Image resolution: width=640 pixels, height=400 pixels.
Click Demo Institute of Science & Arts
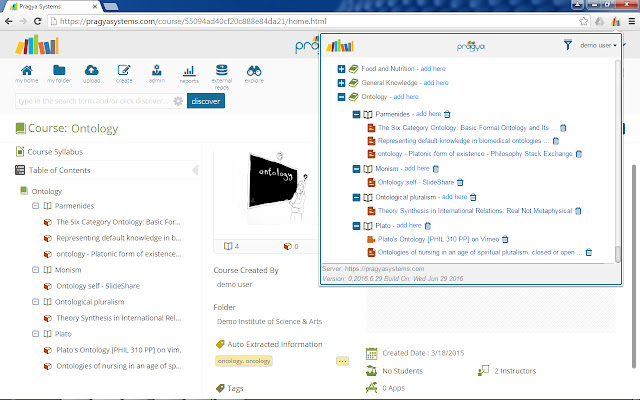269,321
